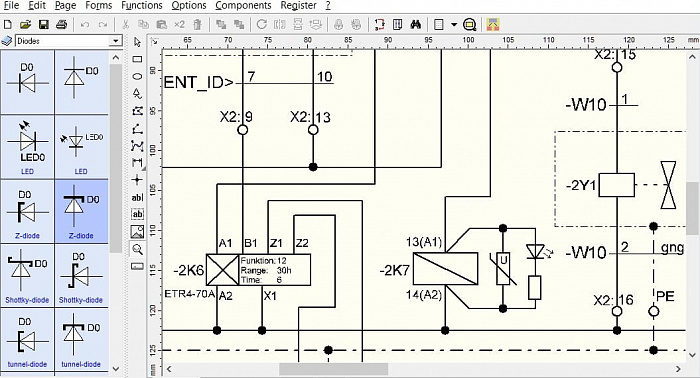Click the printer icon
The height and width of the screenshot is (378, 700).
click(x=62, y=25)
